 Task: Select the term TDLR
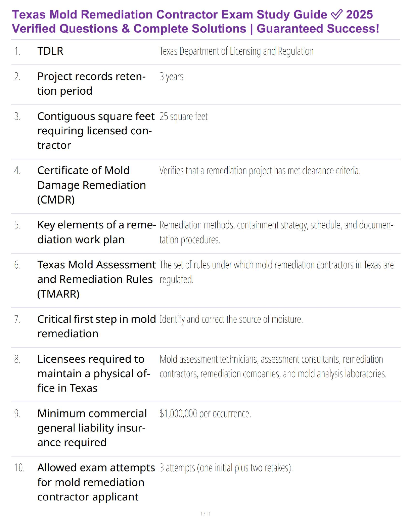(x=50, y=51)
